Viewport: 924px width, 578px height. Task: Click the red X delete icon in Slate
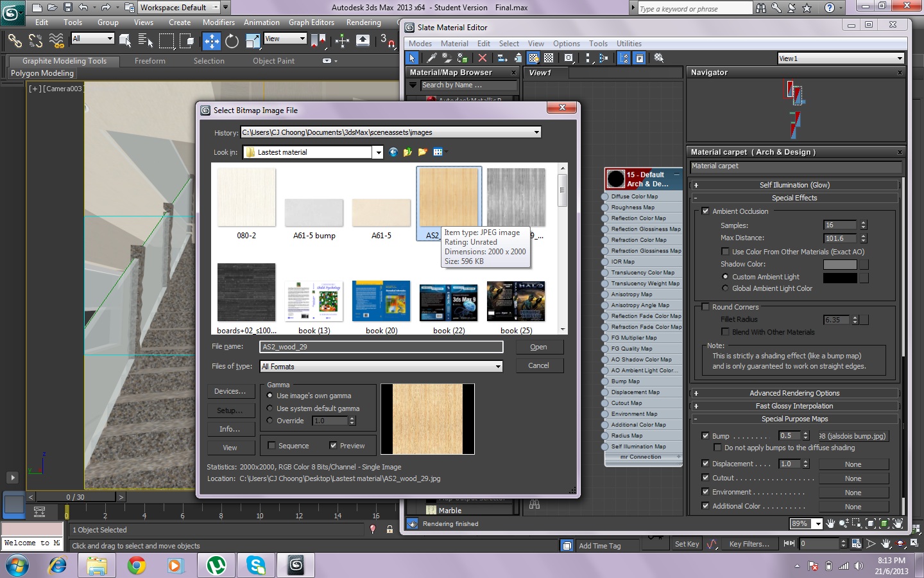pyautogui.click(x=483, y=58)
